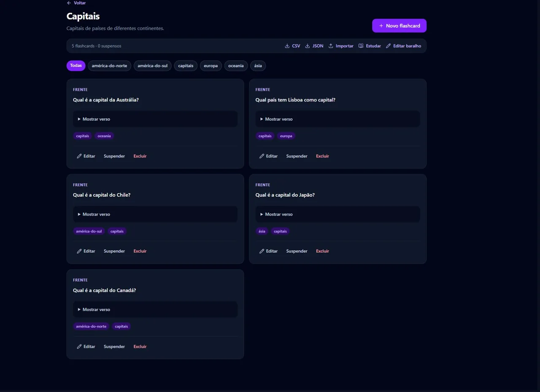Filter by américa-do-norte tag chip at top
The image size is (540, 392).
(110, 66)
